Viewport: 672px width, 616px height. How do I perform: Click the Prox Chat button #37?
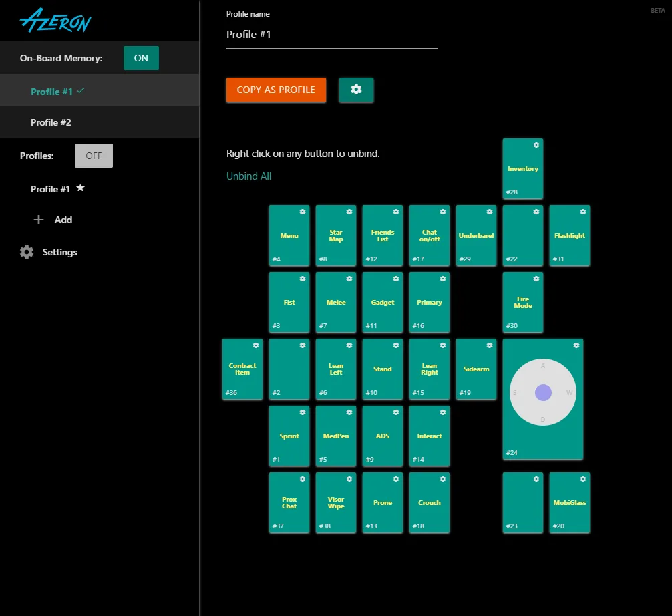(x=289, y=503)
